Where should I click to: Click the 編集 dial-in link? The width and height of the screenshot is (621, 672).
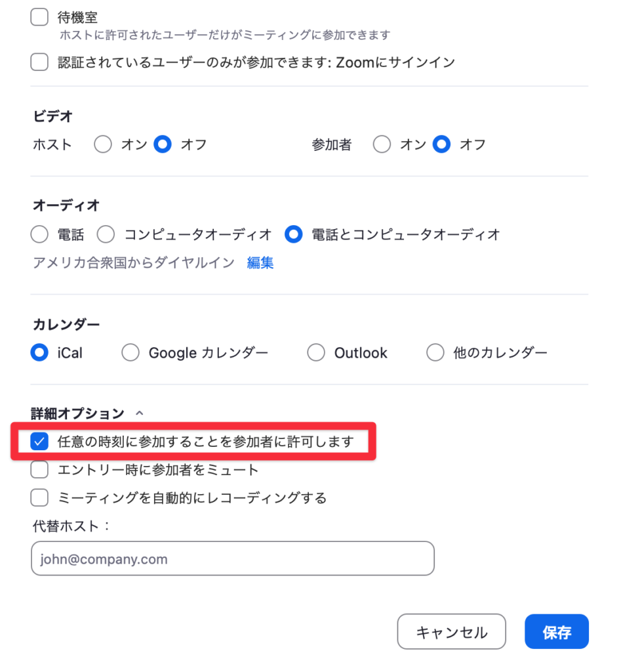coord(260,263)
